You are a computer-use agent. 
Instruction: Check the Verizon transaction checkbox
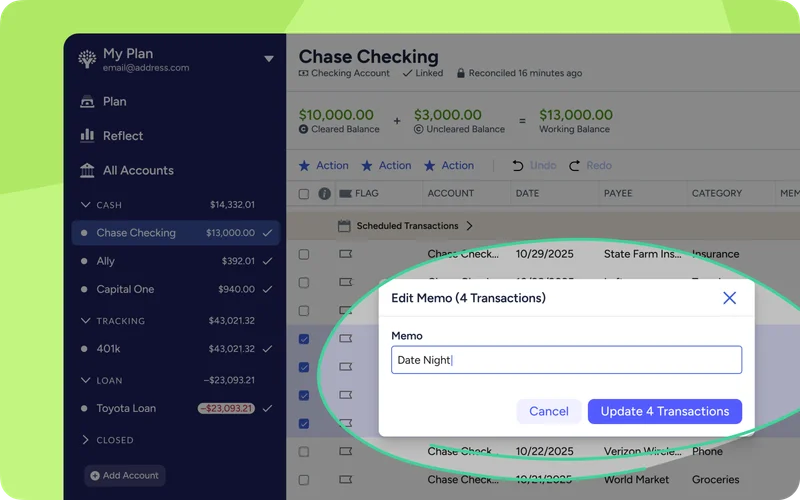[x=304, y=452]
